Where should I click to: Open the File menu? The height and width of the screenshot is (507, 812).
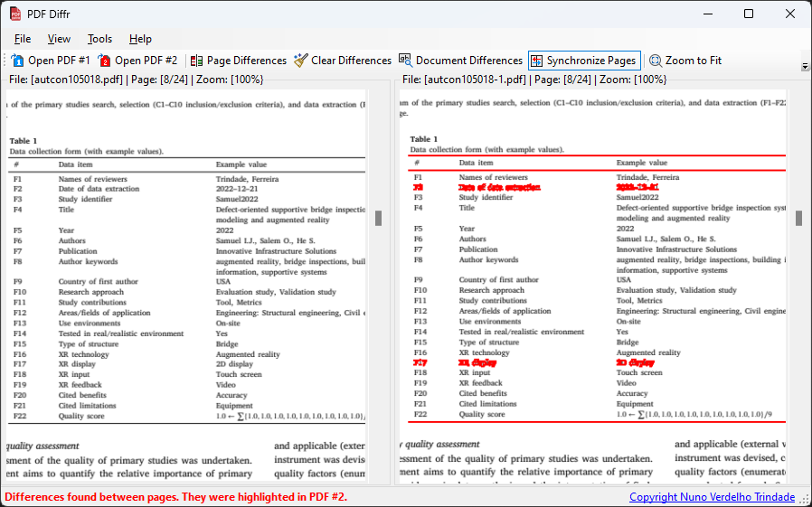tap(23, 39)
